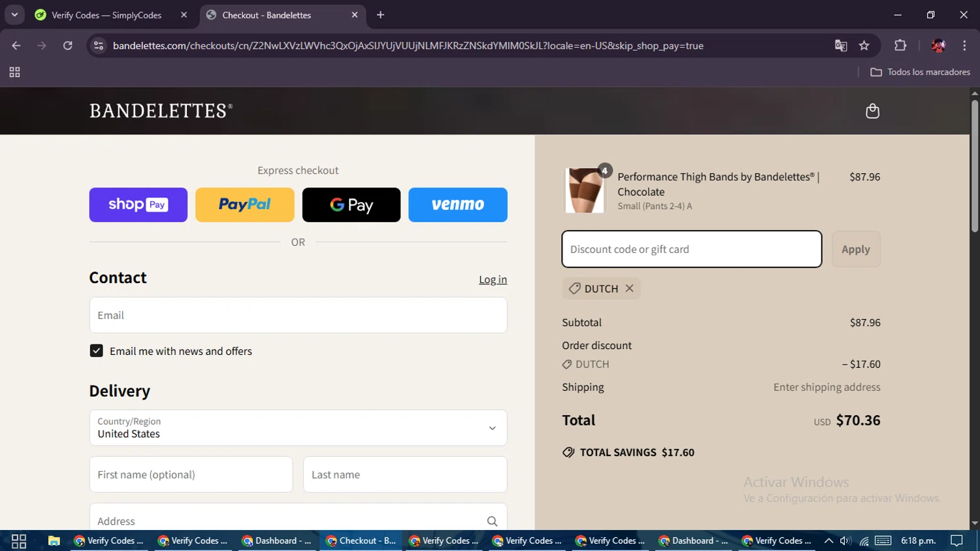
Task: Open the notification center
Action: coord(956,541)
